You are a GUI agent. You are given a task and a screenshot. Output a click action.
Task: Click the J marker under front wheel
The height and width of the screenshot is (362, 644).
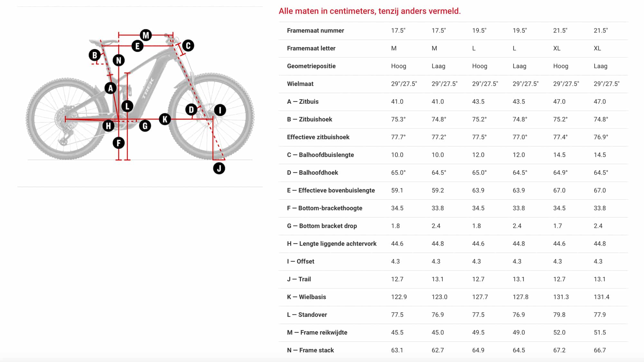(x=219, y=168)
